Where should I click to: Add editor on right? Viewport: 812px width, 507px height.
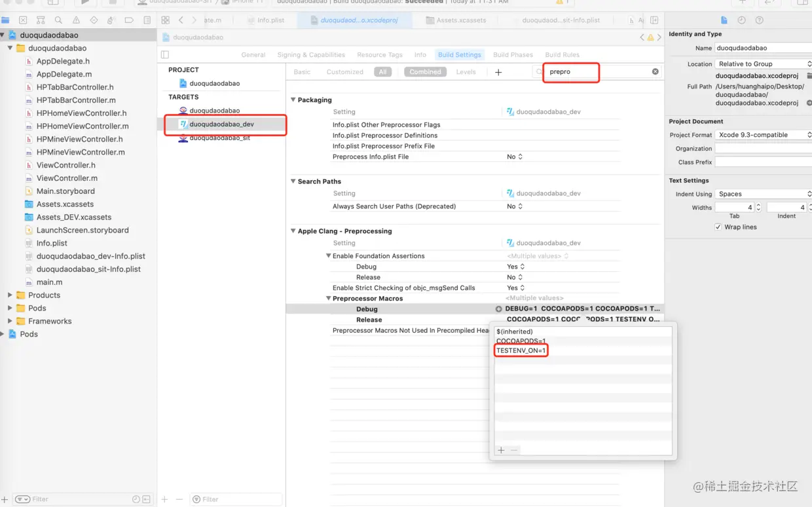coord(654,20)
